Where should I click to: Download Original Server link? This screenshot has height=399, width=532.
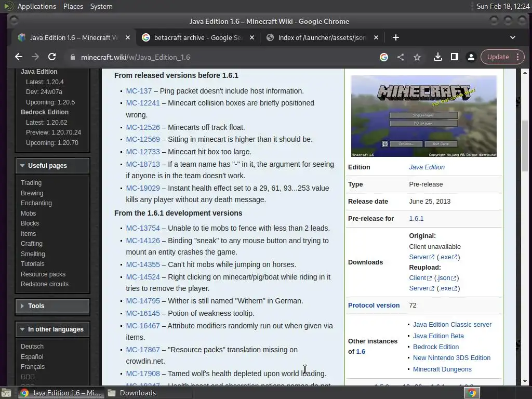(421, 257)
